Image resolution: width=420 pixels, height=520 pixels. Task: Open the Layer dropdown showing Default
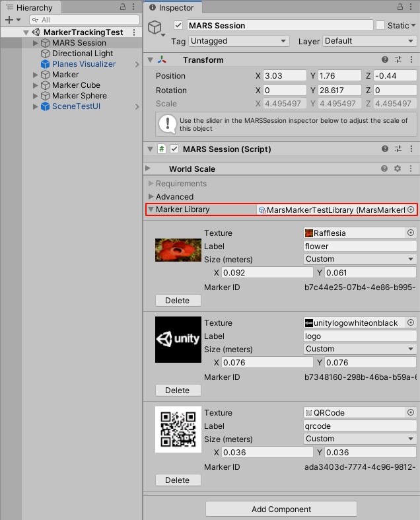click(369, 41)
